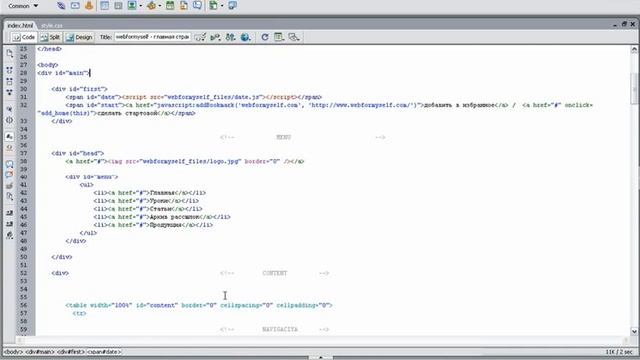Click the Open Documents coding toolbar icon
Viewport: 640px width, 360px height.
click(x=9, y=53)
